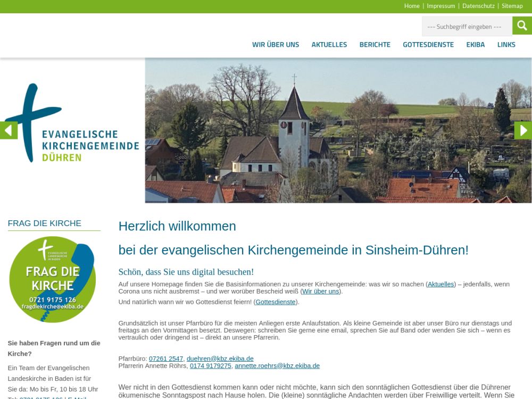Open the EKIBA navigation entry

coord(476,45)
